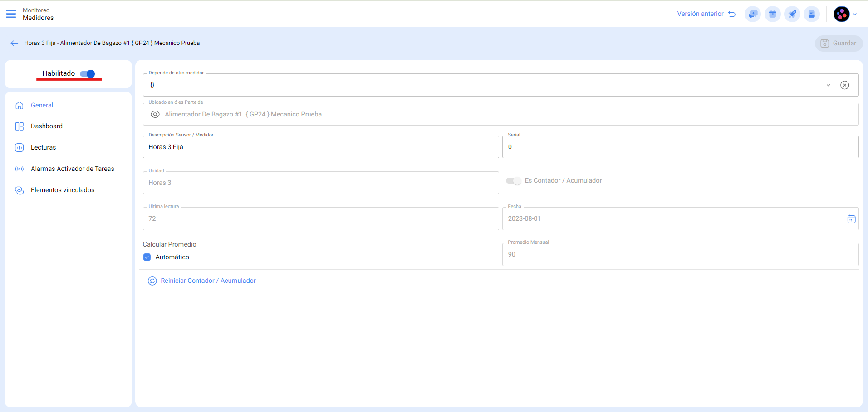Open the documentation book icon
Viewport: 868px width, 412px height.
coord(812,14)
